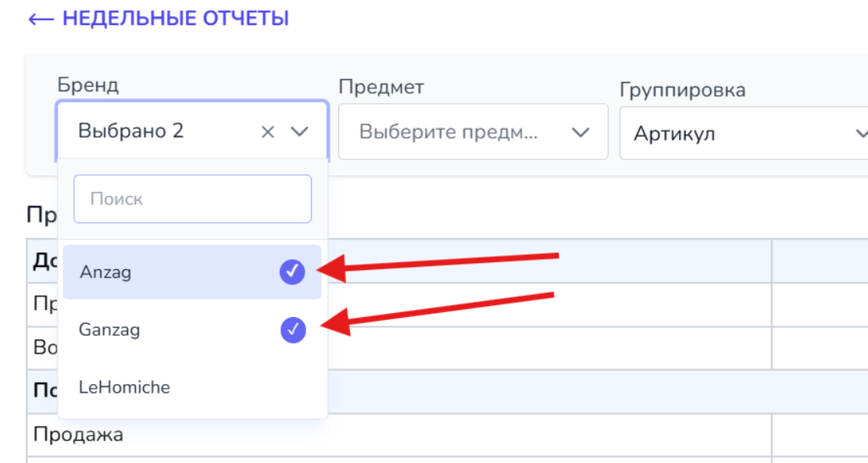Click the chevron in the Группировка selector
The height and width of the screenshot is (463, 868).
tap(861, 134)
